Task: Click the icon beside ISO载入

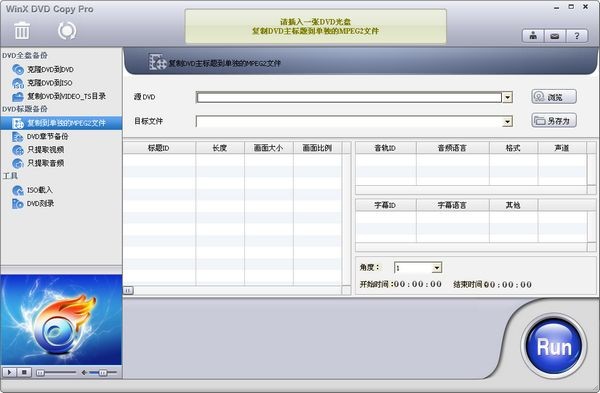Action: coord(18,190)
